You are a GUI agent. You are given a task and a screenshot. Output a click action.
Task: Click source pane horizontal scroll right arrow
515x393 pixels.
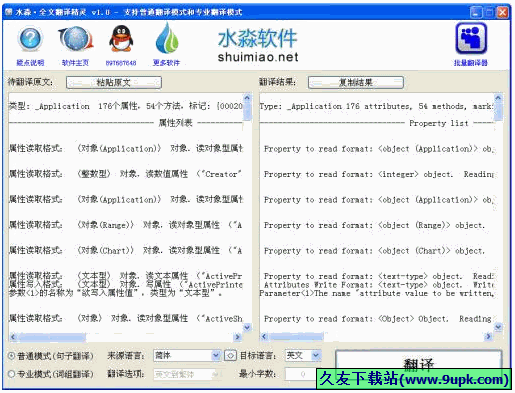[x=237, y=337]
